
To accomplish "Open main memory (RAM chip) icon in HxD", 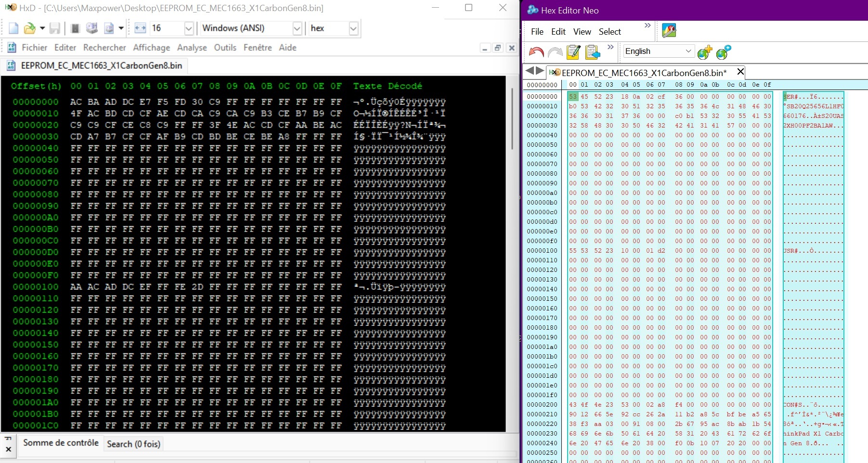I will (75, 28).
